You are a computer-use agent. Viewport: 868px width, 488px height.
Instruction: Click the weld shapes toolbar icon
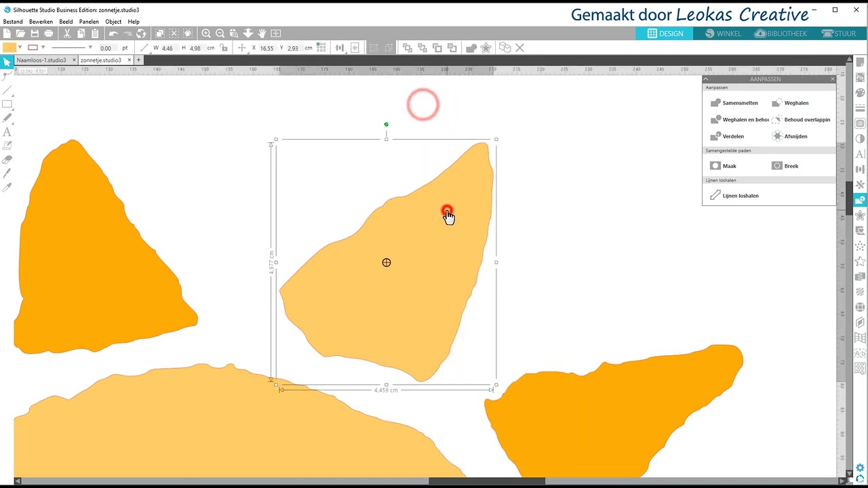[471, 48]
